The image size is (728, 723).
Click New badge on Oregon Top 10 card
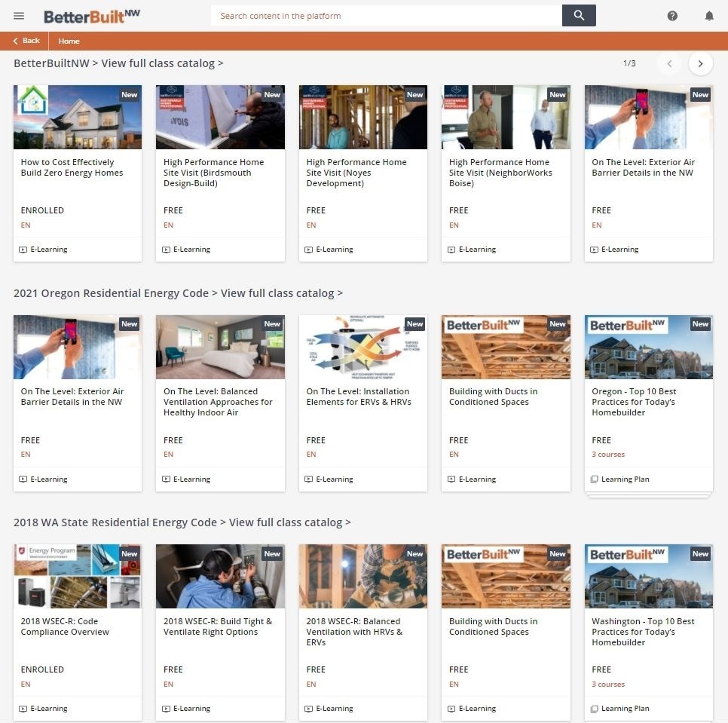click(x=700, y=324)
